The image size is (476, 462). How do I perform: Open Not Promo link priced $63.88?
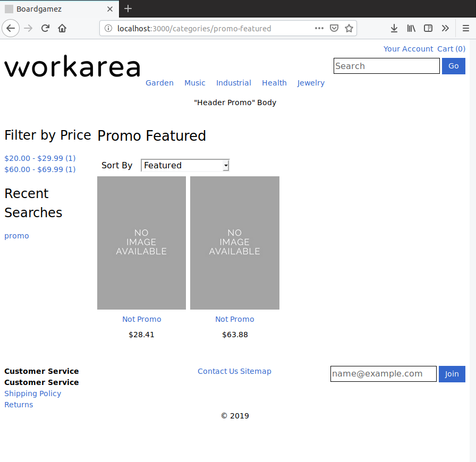[235, 319]
